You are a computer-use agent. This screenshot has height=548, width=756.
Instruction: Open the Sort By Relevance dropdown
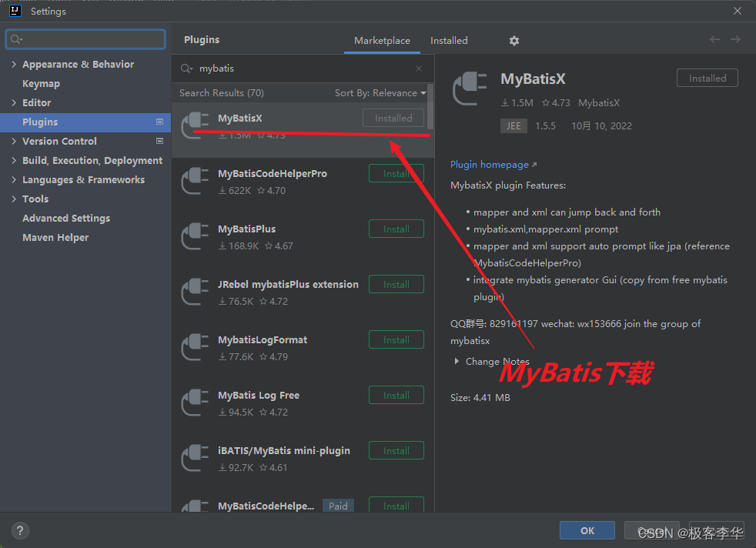(380, 93)
